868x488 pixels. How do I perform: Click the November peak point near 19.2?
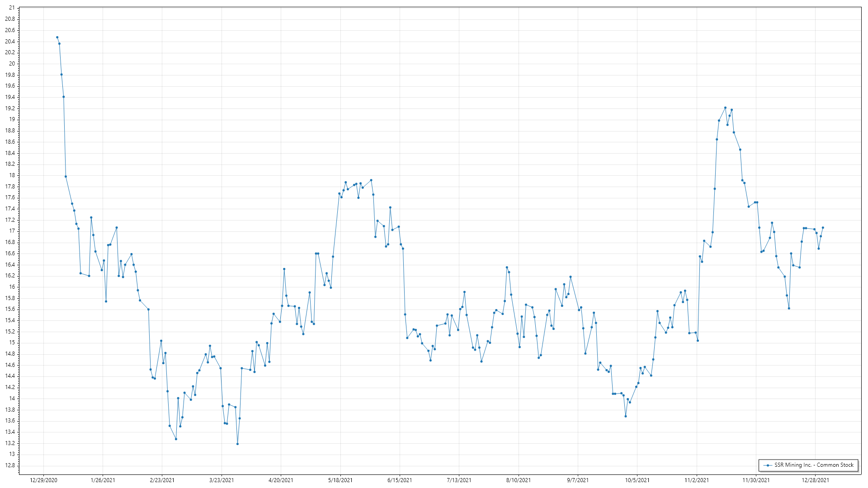coord(725,108)
